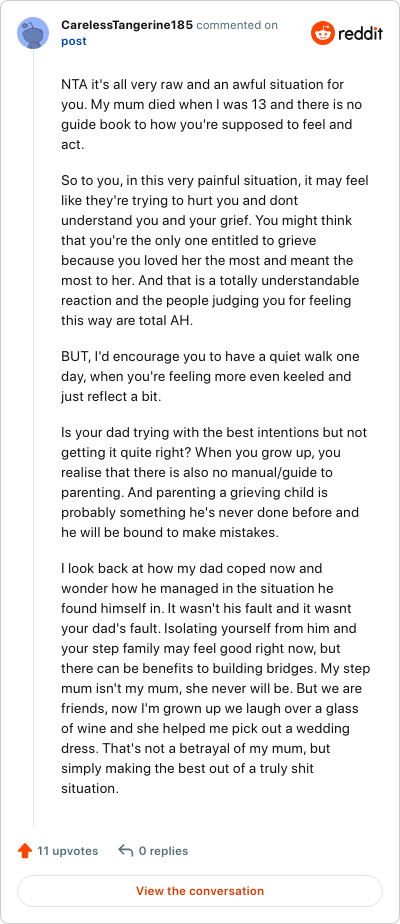Click the "reddit" wordmark text

[360, 34]
